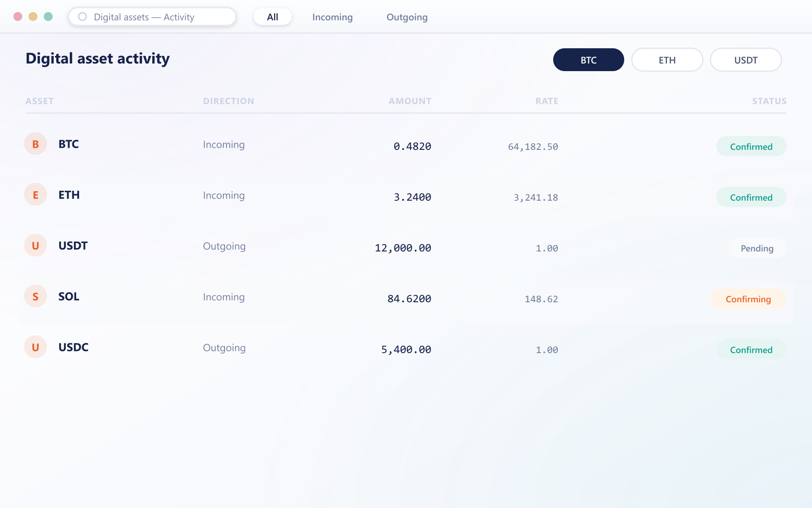
Task: Click the Confirmed badge in BTC row
Action: tap(751, 146)
